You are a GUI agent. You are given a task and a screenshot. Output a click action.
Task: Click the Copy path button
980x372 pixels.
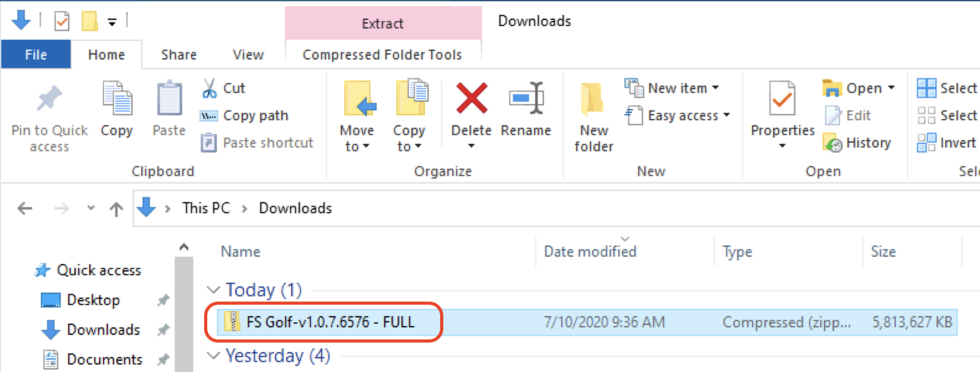(x=244, y=115)
